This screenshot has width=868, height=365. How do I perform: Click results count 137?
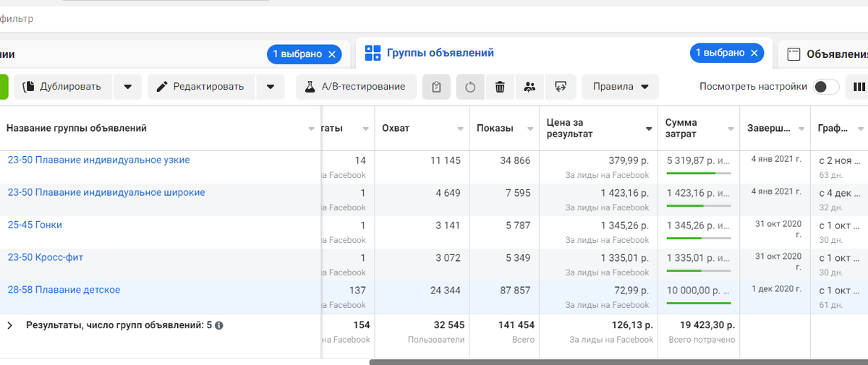[357, 291]
